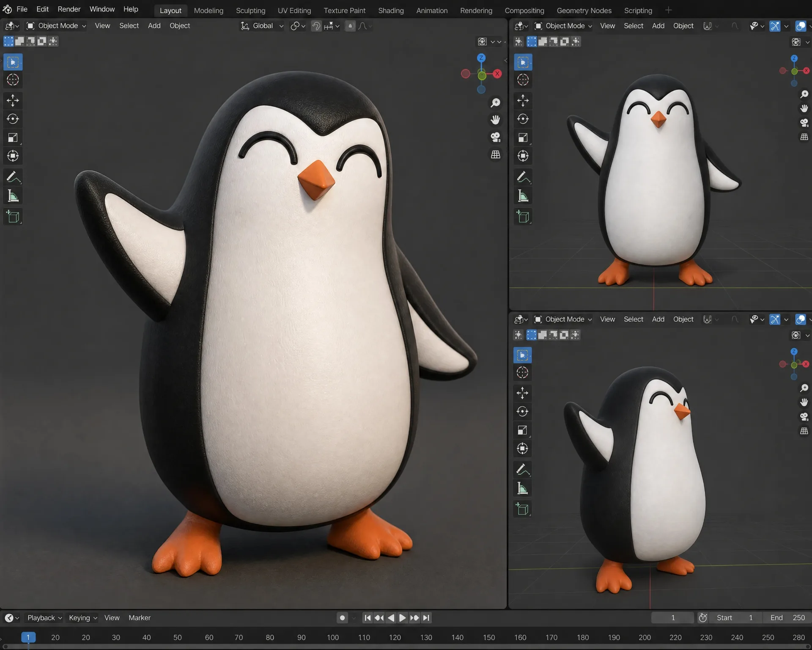Click the frame 1 playhead marker
The width and height of the screenshot is (812, 650).
coord(28,637)
